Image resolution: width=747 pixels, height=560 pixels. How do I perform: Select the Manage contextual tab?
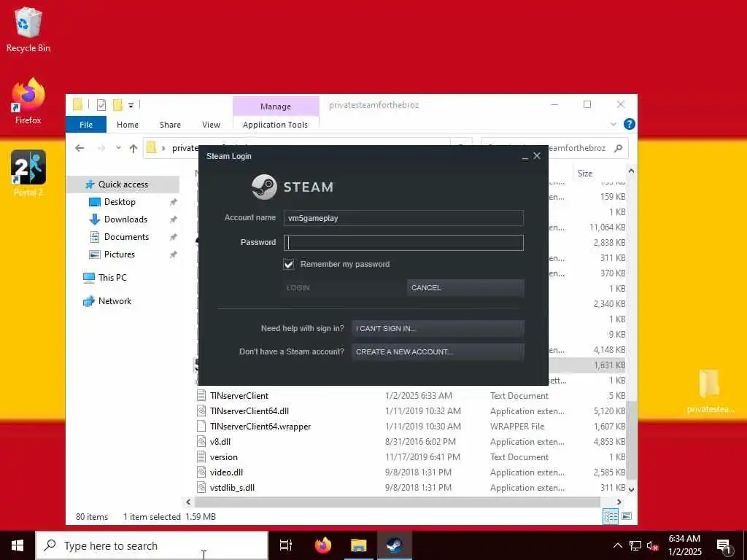(x=275, y=106)
